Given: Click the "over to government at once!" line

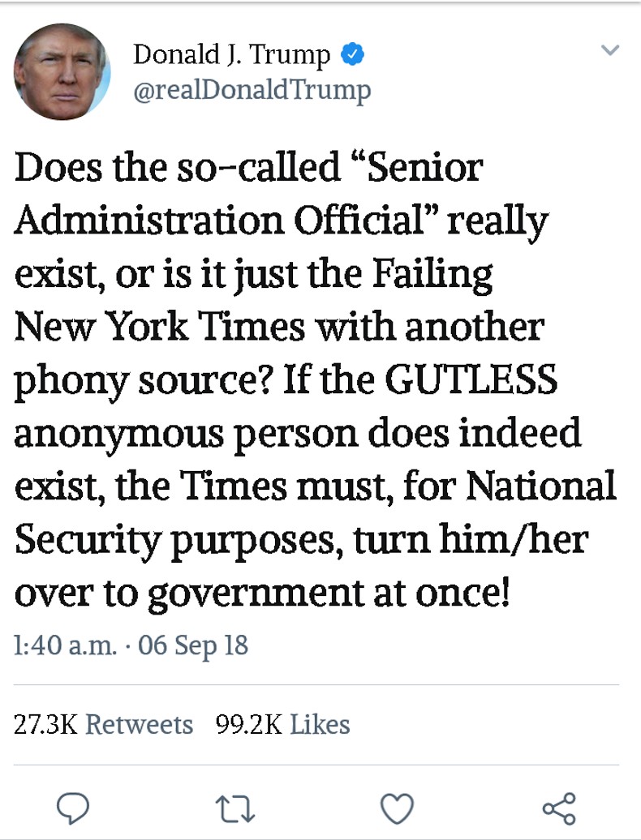Looking at the screenshot, I should click(x=262, y=593).
